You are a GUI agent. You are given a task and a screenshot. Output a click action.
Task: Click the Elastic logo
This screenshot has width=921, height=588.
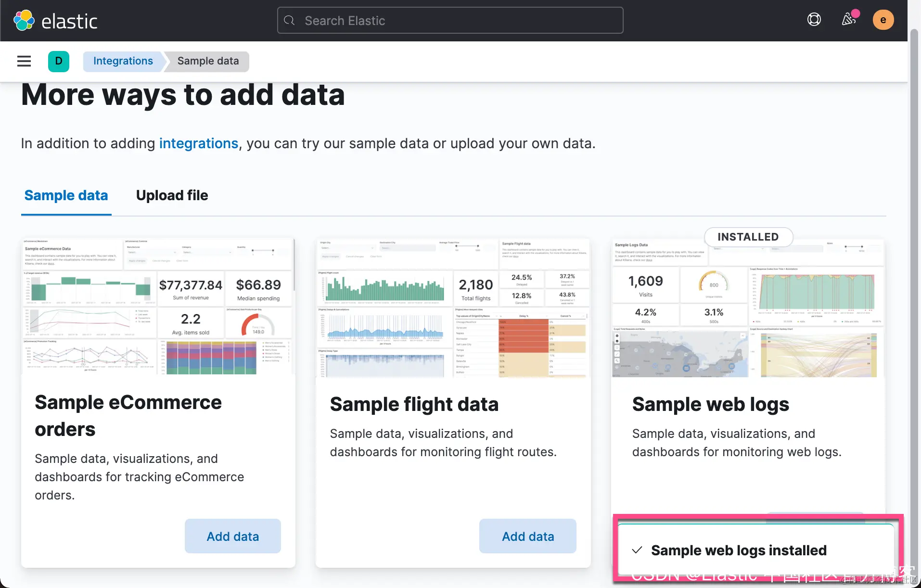point(55,21)
